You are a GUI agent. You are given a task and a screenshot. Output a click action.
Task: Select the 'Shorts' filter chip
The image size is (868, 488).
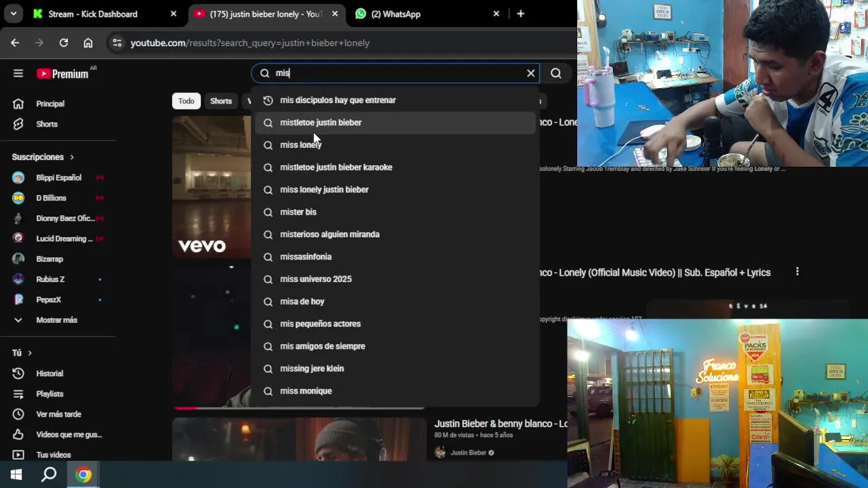pyautogui.click(x=221, y=101)
